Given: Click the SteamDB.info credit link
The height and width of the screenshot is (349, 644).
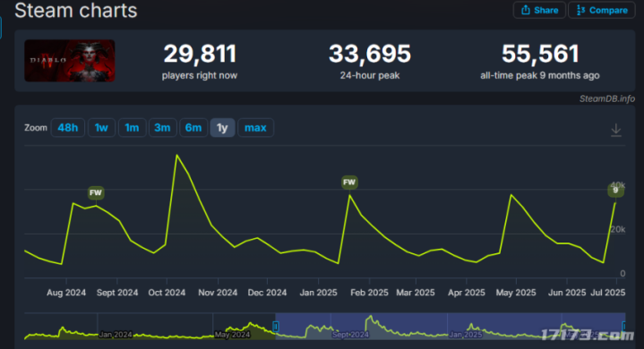Looking at the screenshot, I should (x=607, y=98).
